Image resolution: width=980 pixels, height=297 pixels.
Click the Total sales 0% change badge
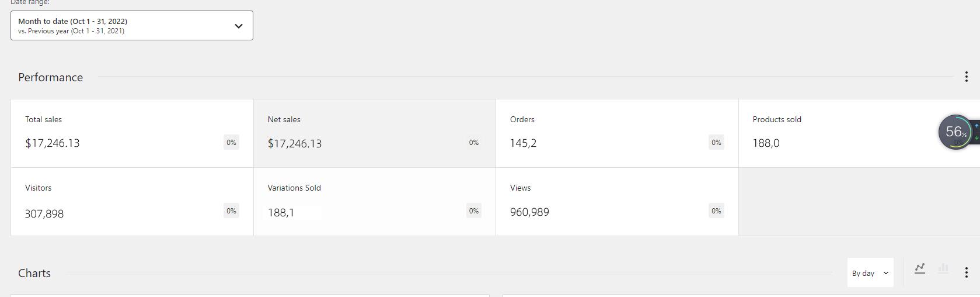coord(231,142)
